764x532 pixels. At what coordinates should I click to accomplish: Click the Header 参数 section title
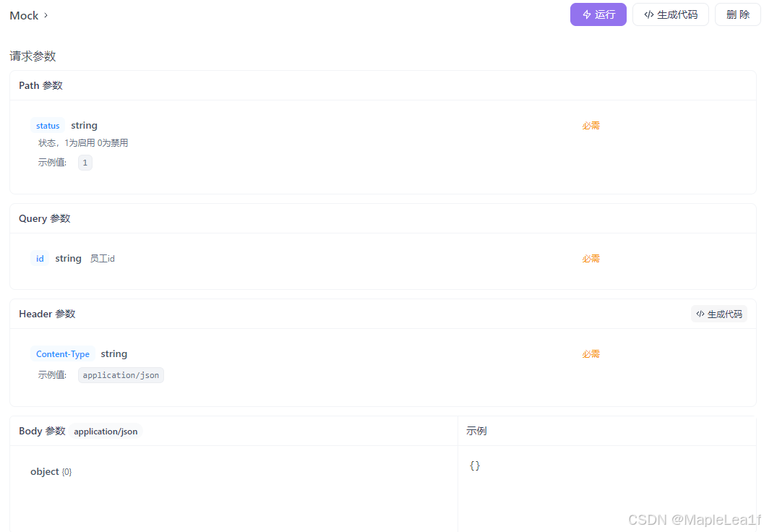click(x=47, y=314)
